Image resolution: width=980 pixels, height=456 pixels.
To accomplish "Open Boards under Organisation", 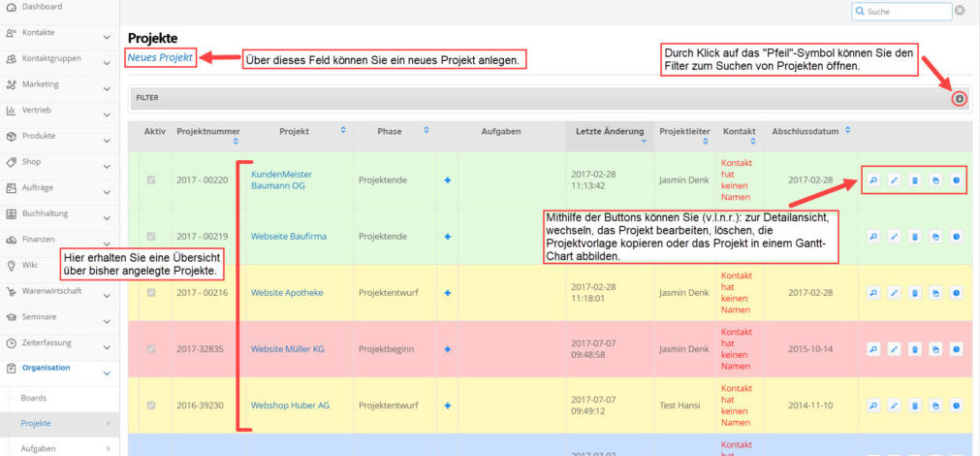I will click(x=34, y=398).
